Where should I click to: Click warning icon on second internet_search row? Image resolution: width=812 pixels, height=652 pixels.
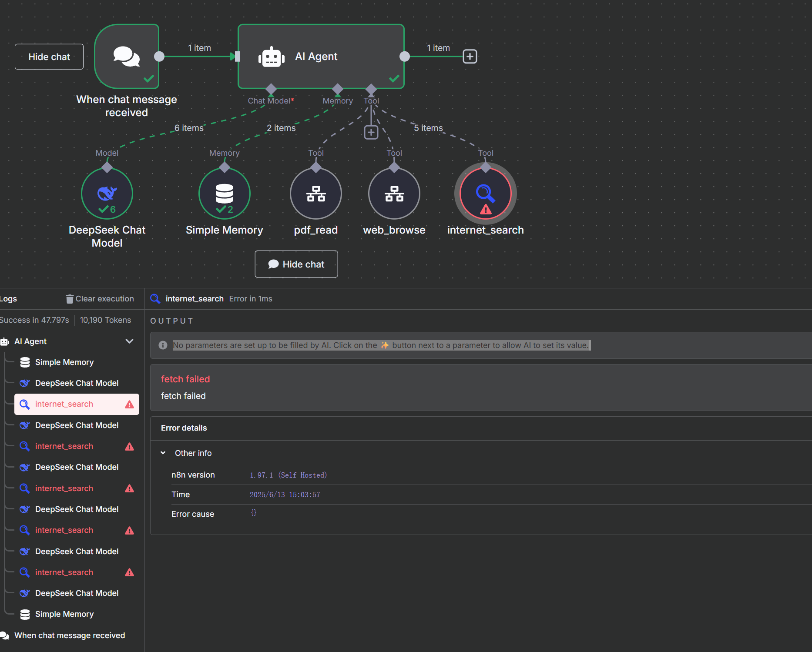coord(129,447)
